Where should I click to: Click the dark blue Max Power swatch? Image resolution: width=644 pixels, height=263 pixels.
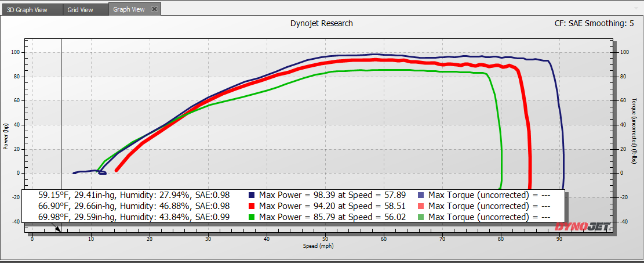click(252, 195)
